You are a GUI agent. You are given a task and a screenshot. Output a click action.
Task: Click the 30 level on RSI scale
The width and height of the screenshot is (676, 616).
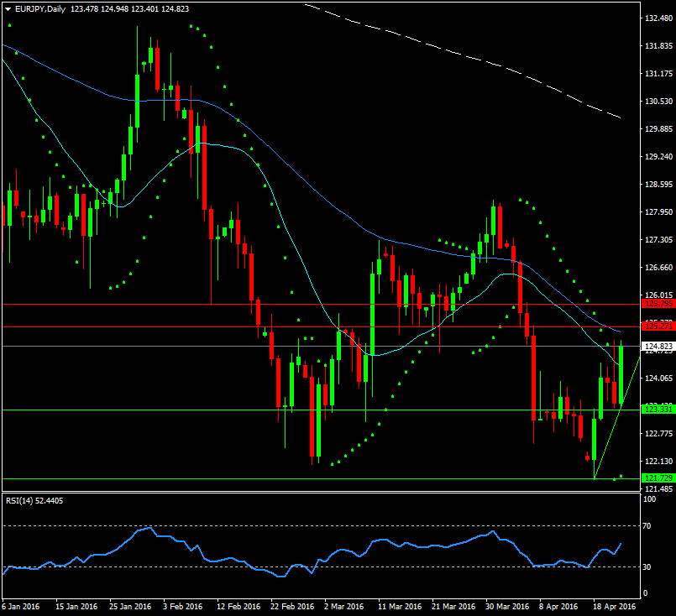(647, 567)
